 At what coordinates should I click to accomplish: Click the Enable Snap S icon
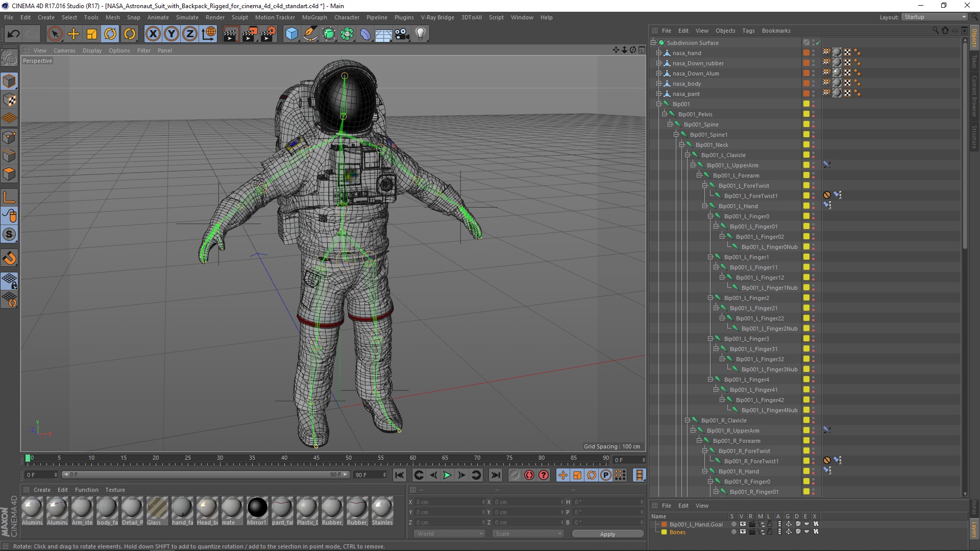pyautogui.click(x=9, y=235)
